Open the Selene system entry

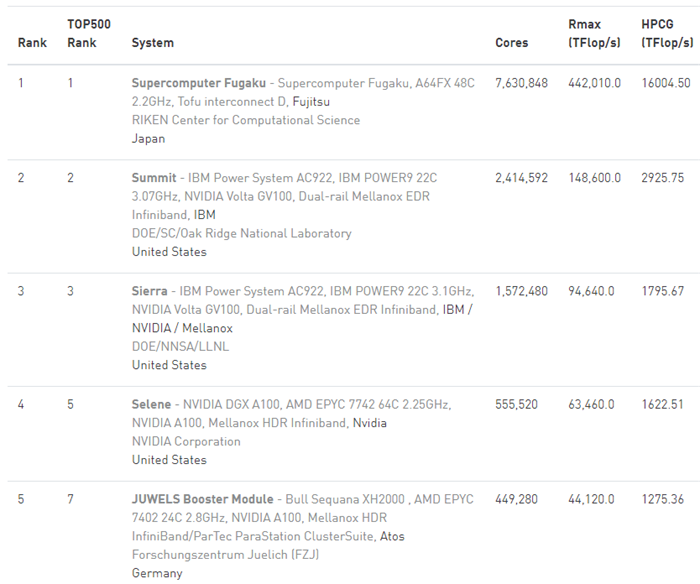tap(153, 404)
